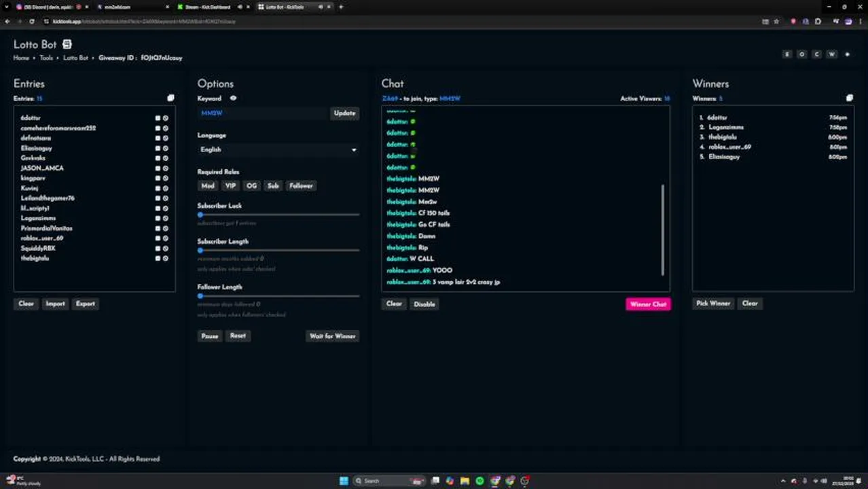This screenshot has width=868, height=489.
Task: Reload the page with the browser refresh icon
Action: [32, 22]
